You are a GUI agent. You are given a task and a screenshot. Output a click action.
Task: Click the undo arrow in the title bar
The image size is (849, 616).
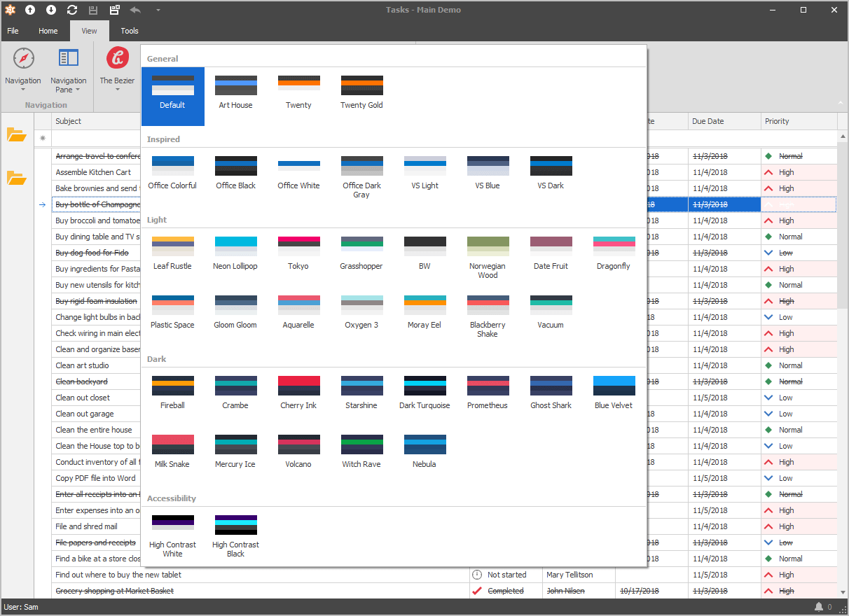point(135,10)
